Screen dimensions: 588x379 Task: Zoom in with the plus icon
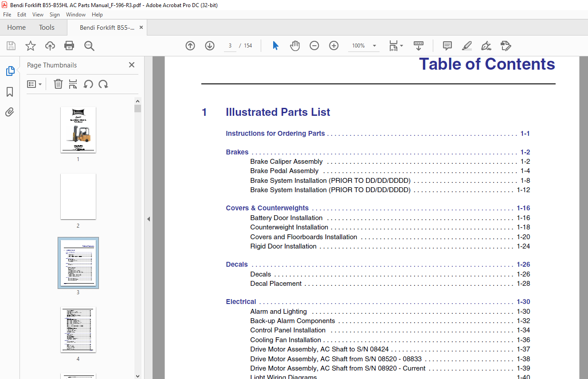[x=334, y=46]
